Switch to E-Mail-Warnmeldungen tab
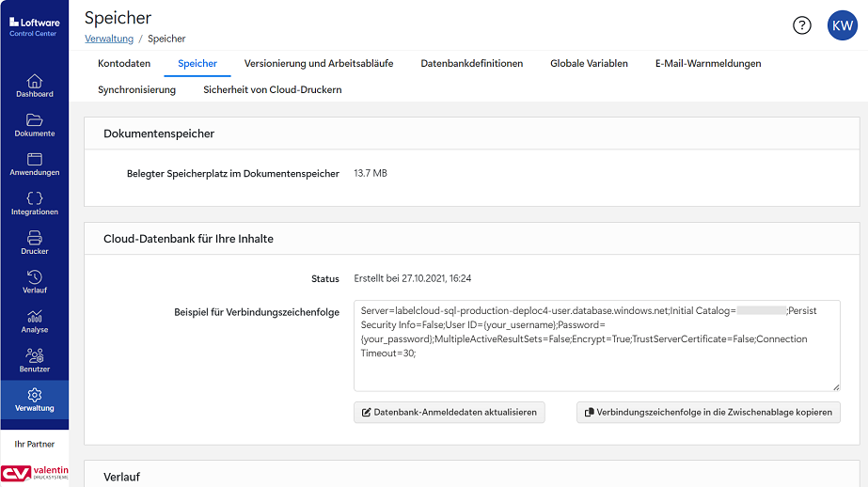 pyautogui.click(x=708, y=64)
